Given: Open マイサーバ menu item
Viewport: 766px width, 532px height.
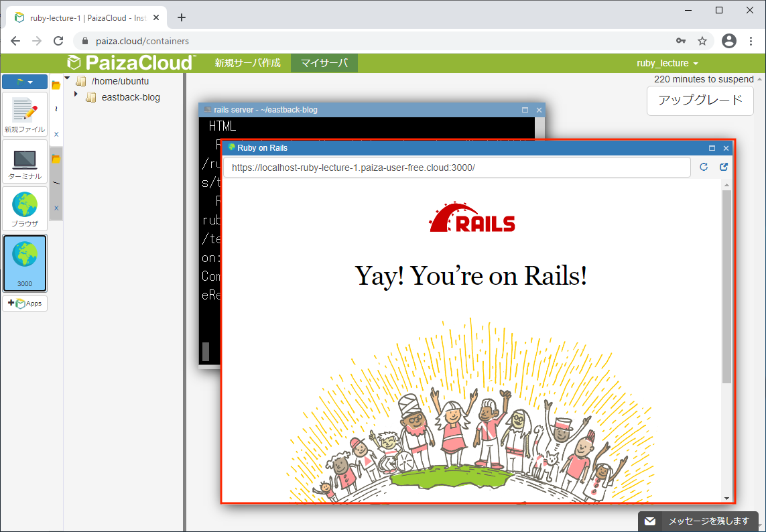Looking at the screenshot, I should [x=324, y=63].
